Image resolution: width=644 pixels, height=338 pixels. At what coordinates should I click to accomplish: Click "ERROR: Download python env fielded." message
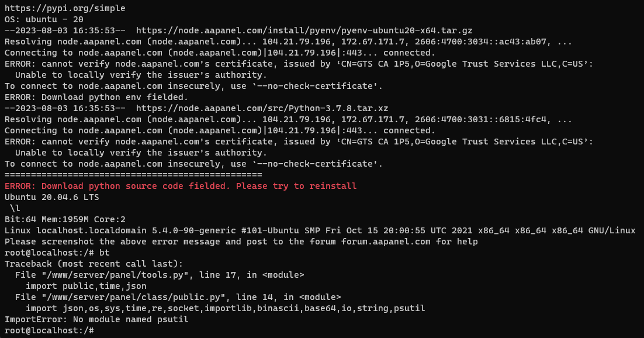(x=96, y=97)
